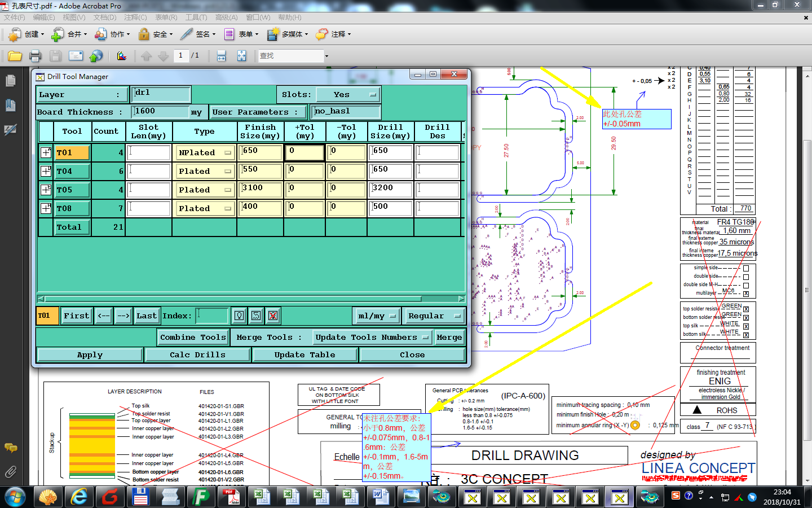Click the fit width page icon

[221, 56]
